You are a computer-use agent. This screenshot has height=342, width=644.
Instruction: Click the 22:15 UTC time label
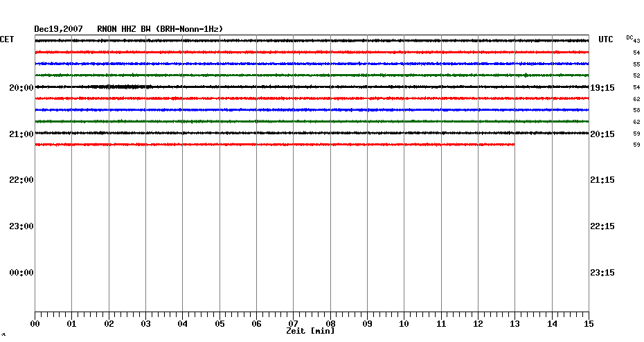click(x=602, y=226)
